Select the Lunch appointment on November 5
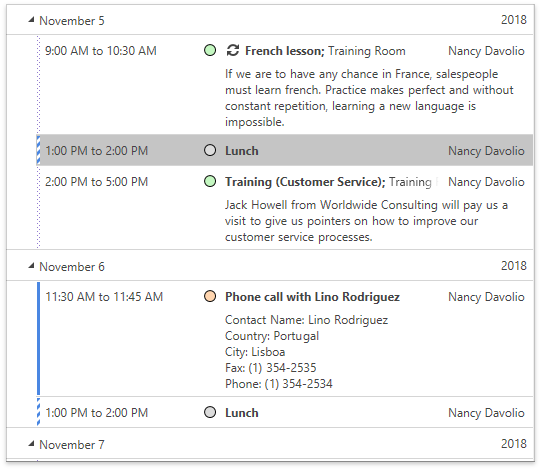Viewport: 541px width, 470px height. click(286, 150)
